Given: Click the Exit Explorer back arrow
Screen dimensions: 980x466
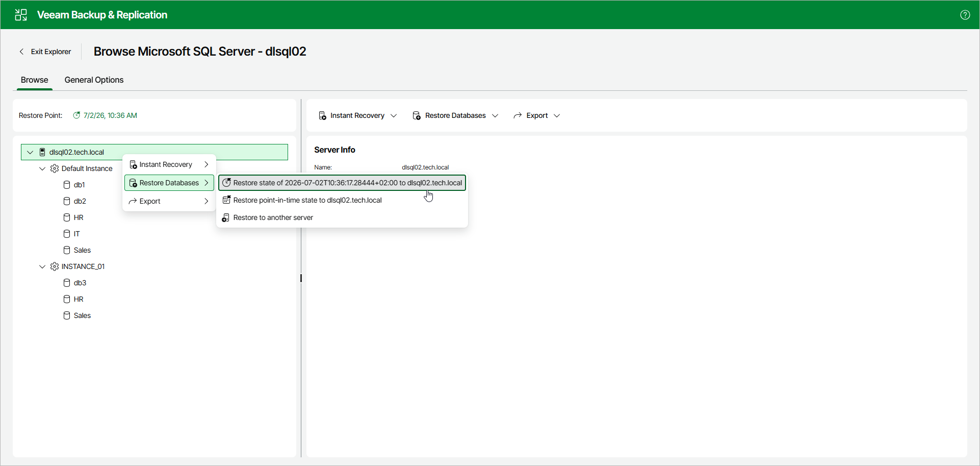Looking at the screenshot, I should pyautogui.click(x=21, y=52).
